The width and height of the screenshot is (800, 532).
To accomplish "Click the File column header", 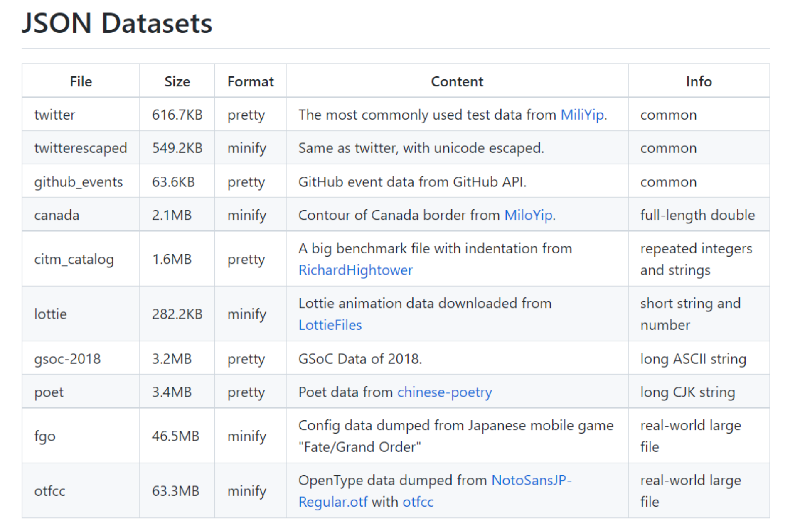I will 81,81.
